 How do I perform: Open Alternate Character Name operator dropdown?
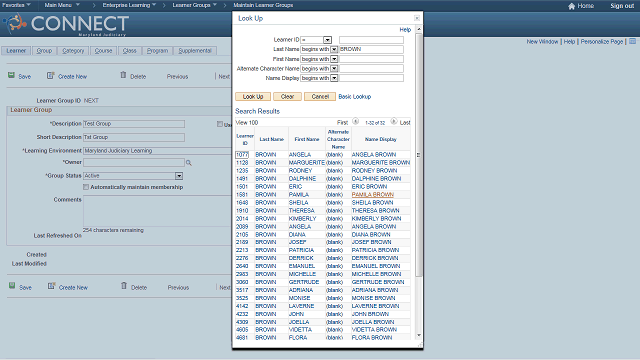coord(334,69)
